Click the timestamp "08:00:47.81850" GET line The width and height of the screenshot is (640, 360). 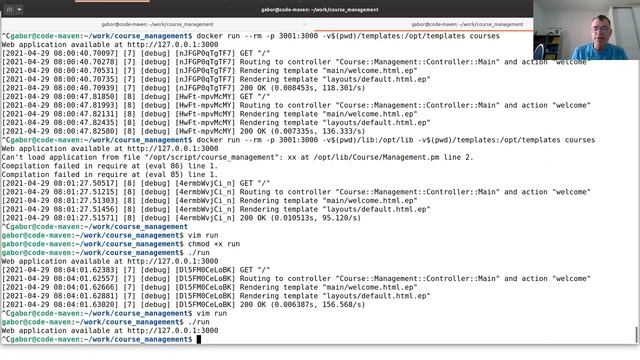[136, 96]
